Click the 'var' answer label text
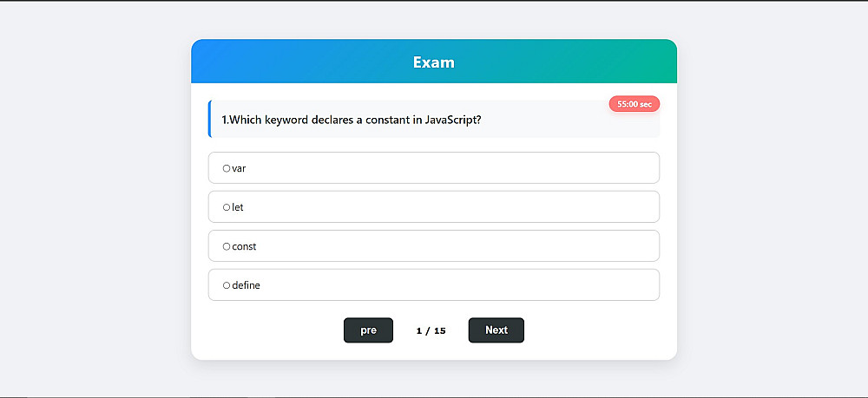 click(x=240, y=168)
